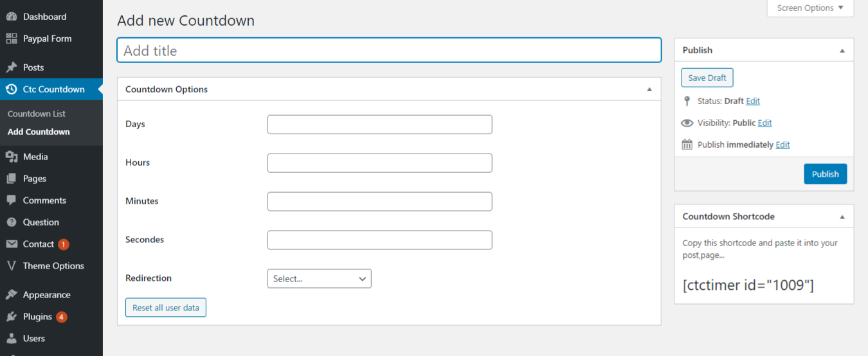This screenshot has width=868, height=356.
Task: Expand the Screen Options panel
Action: (x=810, y=8)
